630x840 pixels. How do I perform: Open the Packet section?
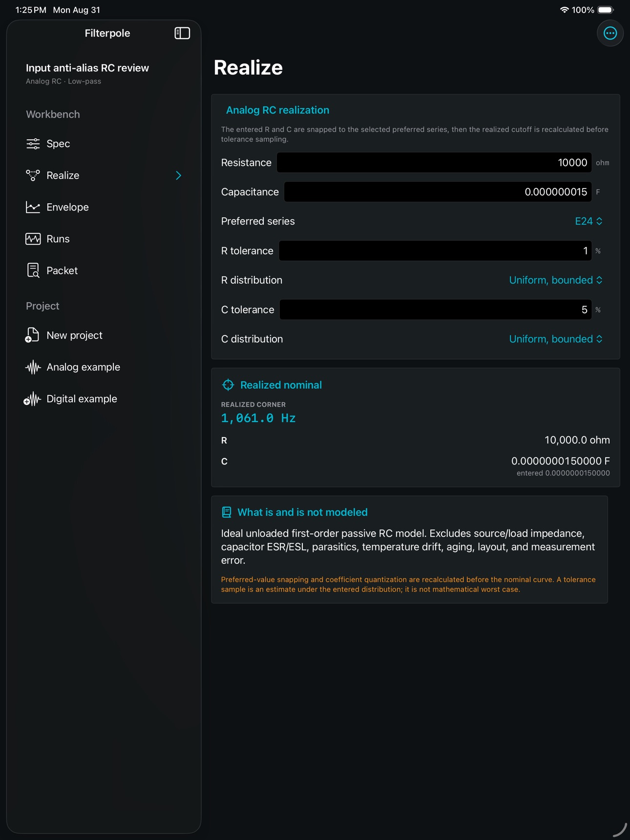(x=104, y=271)
